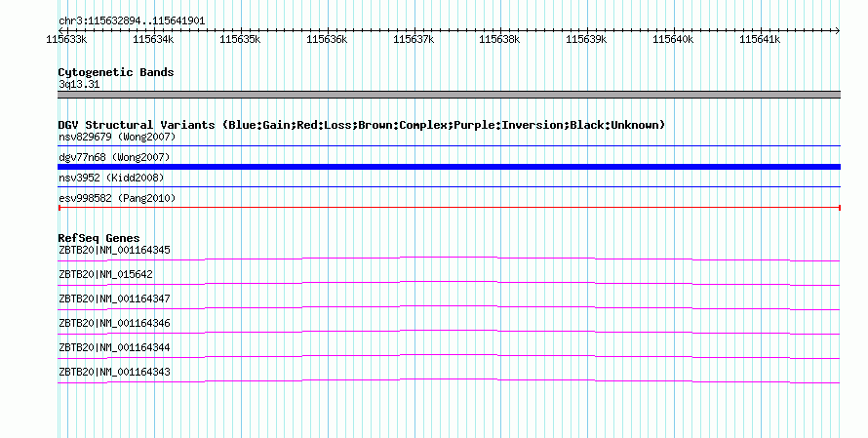The image size is (868, 438).
Task: Select the DGV Structural Variants track title
Action: (x=362, y=125)
